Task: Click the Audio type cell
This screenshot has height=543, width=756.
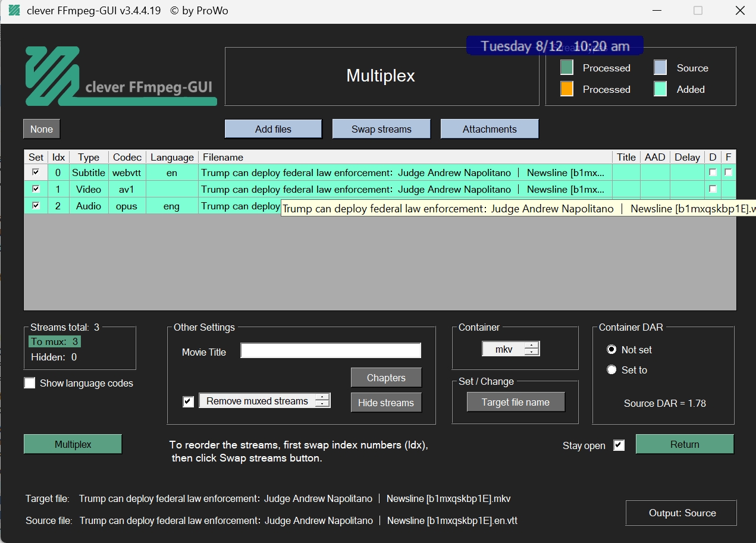Action: coord(89,206)
